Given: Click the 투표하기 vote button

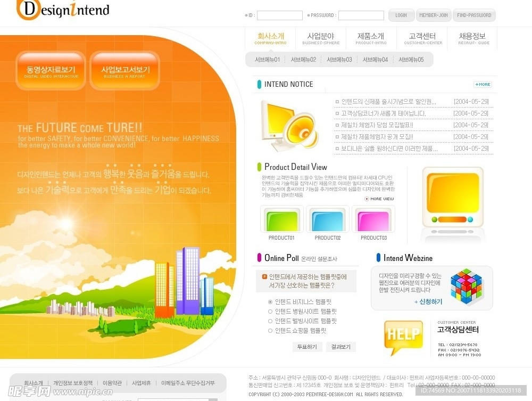Looking at the screenshot, I should coord(307,346).
